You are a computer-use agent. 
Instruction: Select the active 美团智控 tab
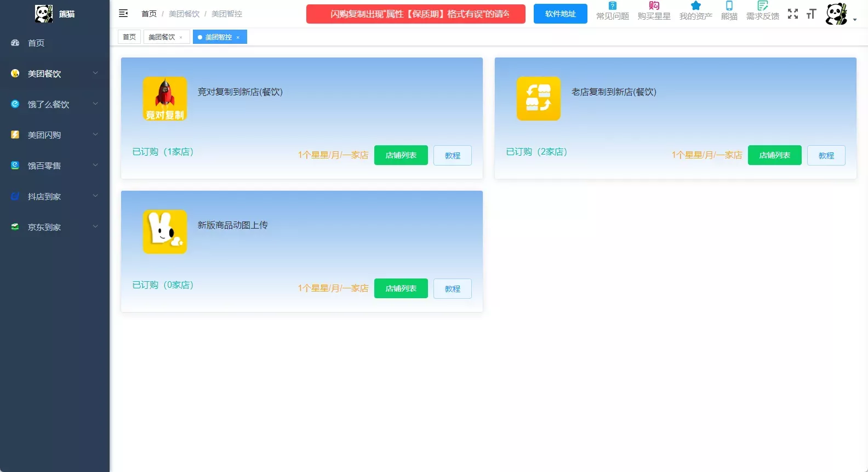point(219,37)
